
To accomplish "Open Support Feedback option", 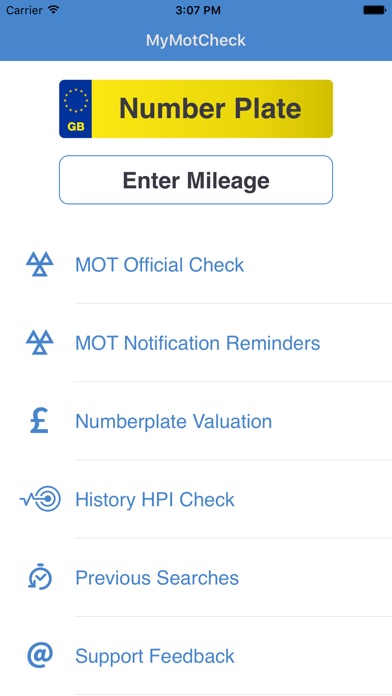I will (234, 656).
